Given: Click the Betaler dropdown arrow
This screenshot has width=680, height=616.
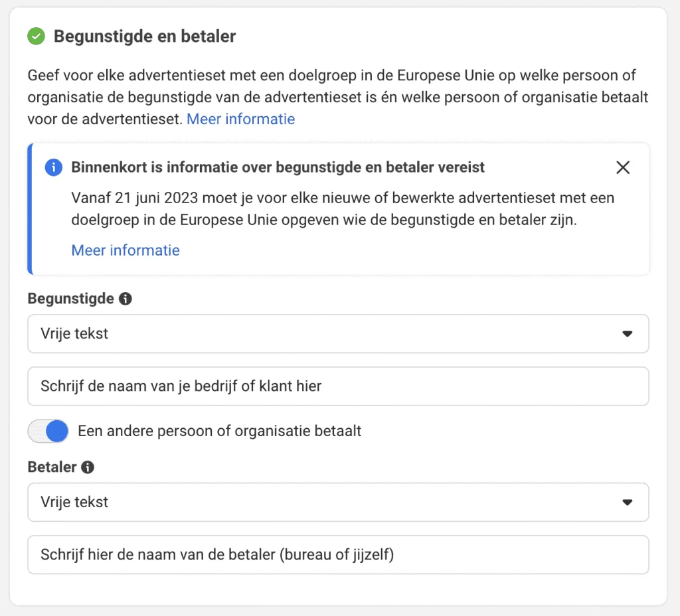Looking at the screenshot, I should (x=627, y=502).
